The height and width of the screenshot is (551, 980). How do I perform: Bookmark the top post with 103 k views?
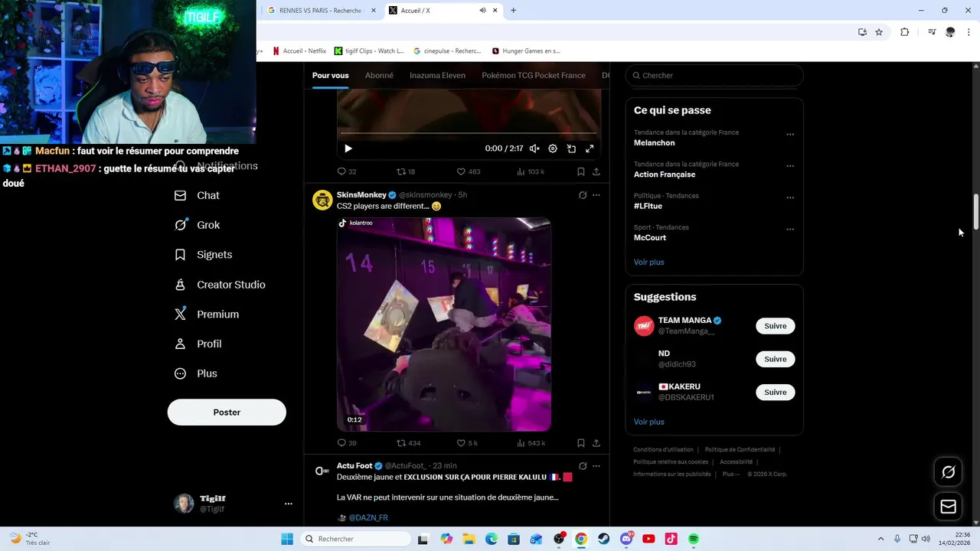pyautogui.click(x=581, y=171)
